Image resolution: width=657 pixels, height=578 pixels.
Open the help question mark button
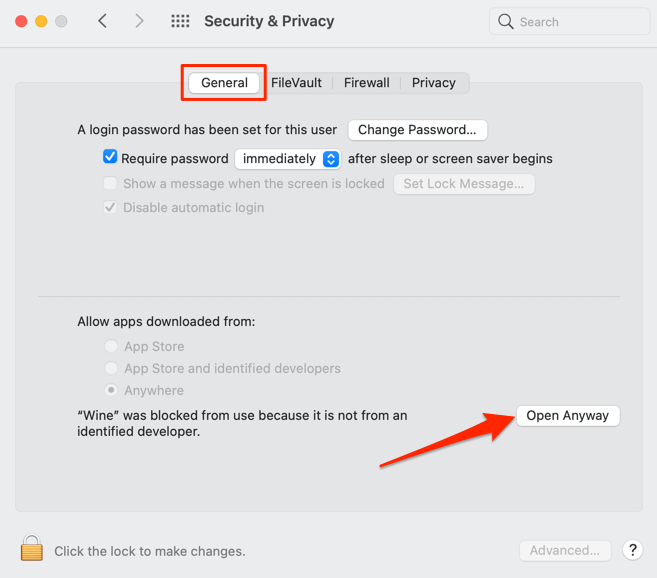coord(632,550)
